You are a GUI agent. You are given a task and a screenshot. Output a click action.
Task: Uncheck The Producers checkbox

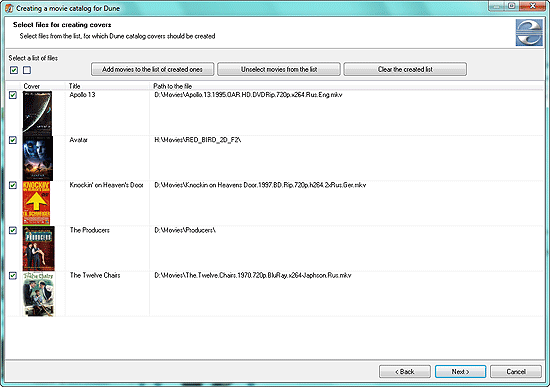coord(13,231)
